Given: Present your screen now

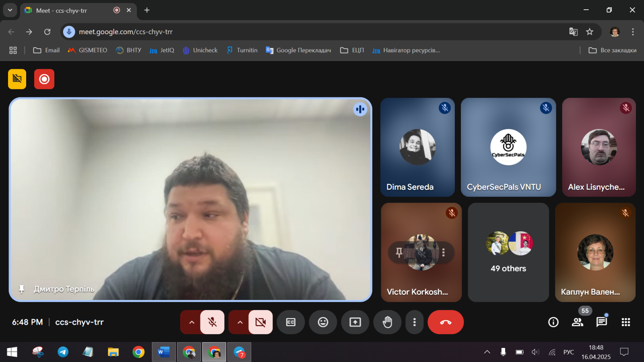Looking at the screenshot, I should (355, 322).
